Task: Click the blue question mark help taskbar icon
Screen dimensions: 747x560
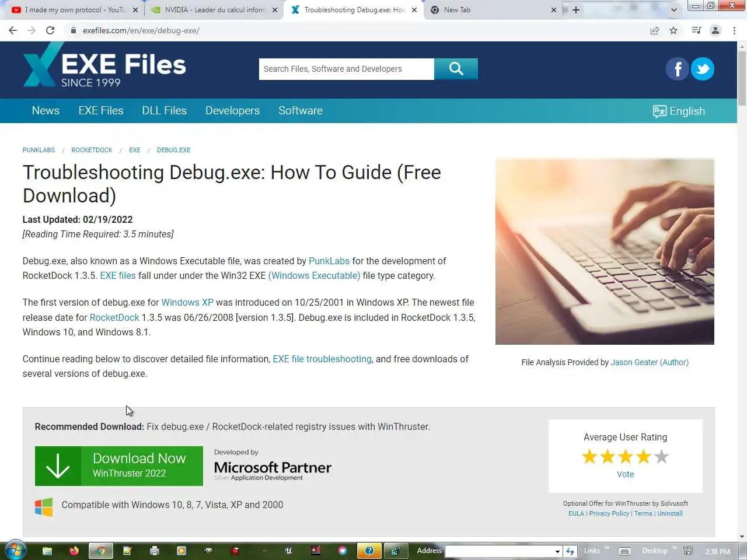Action: coord(369,550)
